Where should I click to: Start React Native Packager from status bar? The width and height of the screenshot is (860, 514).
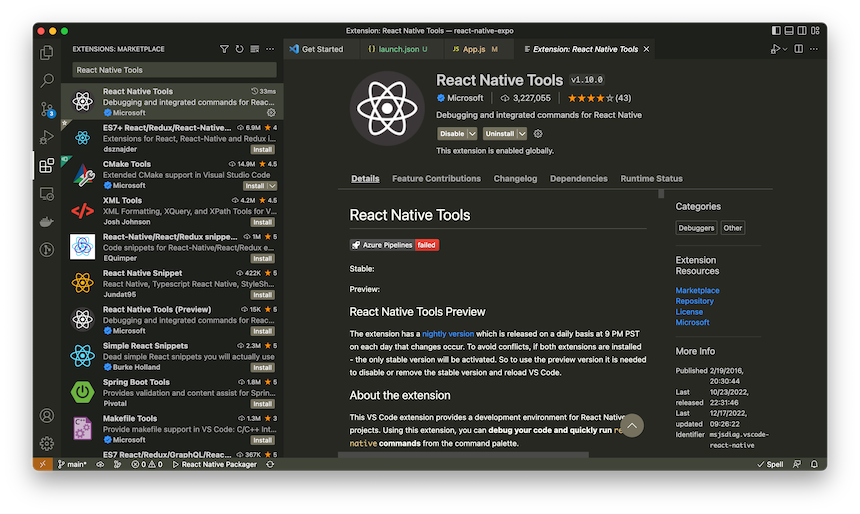click(215, 464)
